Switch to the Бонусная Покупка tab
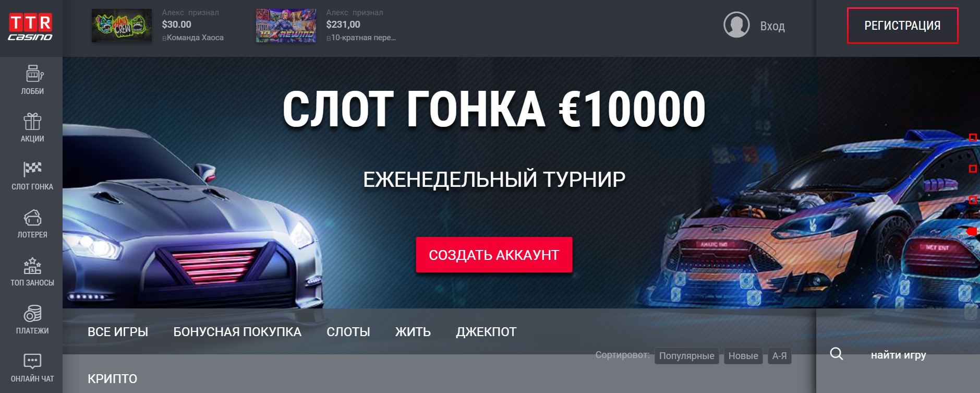 [237, 332]
